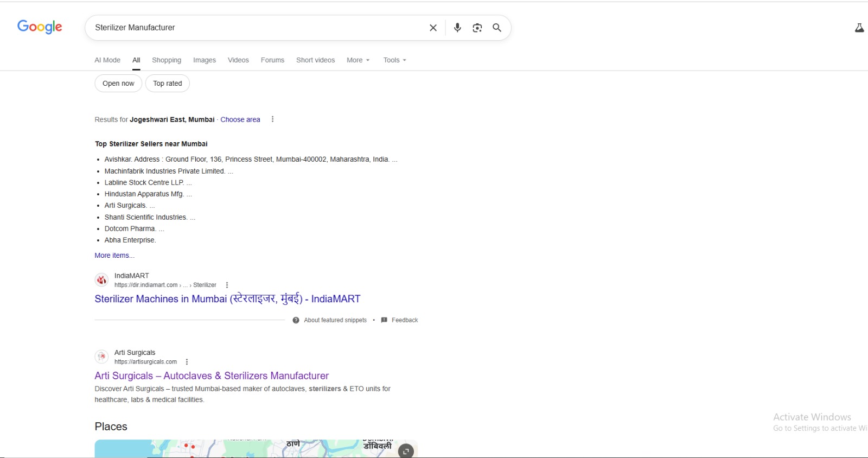Click Top Sterilizer Sellers near Mumbai heading
Screen dimensions: 868x458
pos(151,144)
